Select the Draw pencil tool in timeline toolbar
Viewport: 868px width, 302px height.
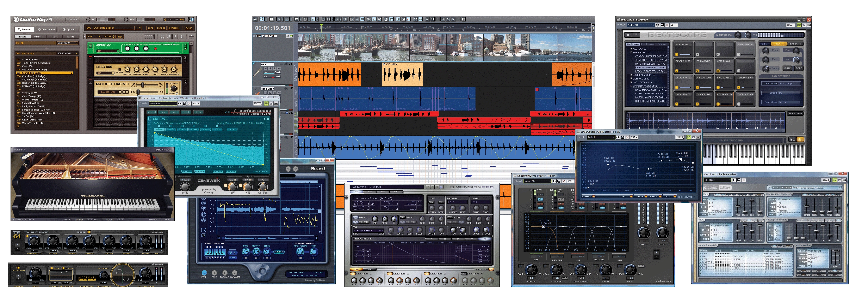pyautogui.click(x=287, y=19)
